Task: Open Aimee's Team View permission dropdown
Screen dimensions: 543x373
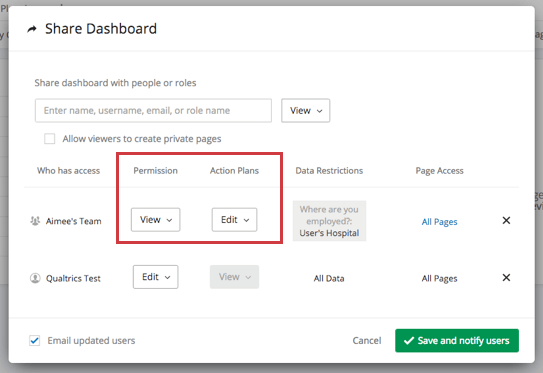Action: tap(155, 220)
